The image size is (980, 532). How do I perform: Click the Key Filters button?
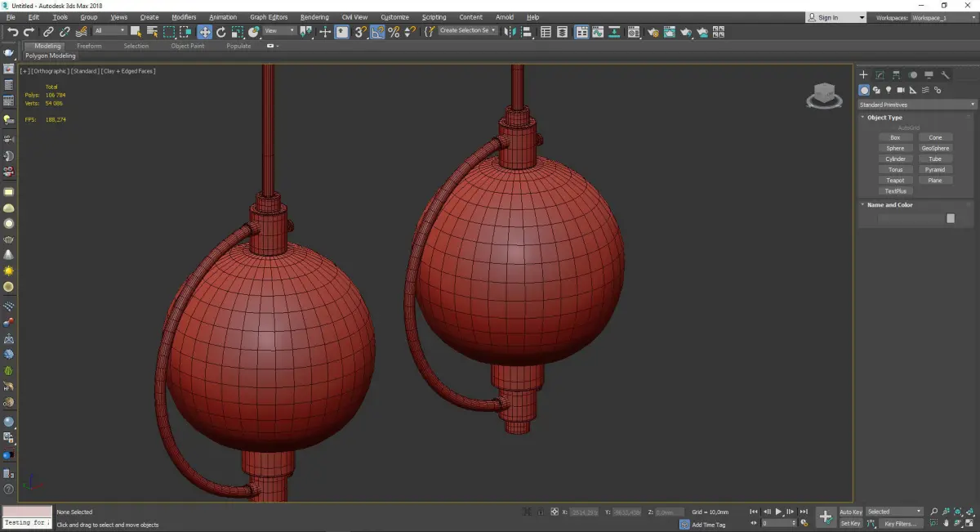coord(899,523)
